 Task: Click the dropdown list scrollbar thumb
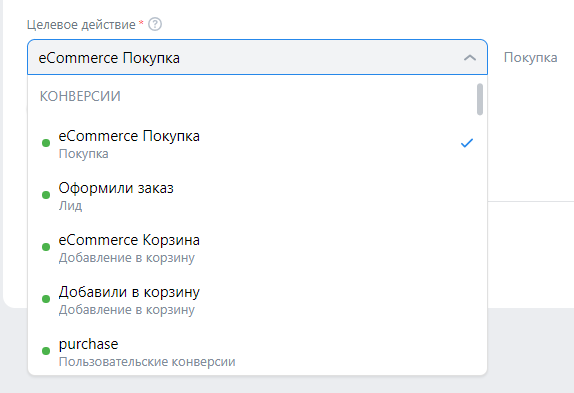480,99
